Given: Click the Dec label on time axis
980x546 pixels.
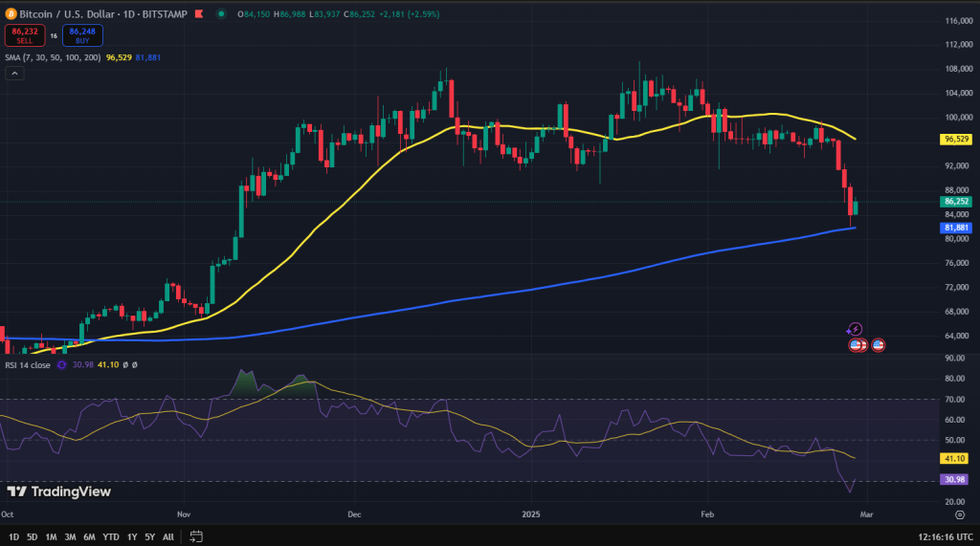Looking at the screenshot, I should click(354, 514).
